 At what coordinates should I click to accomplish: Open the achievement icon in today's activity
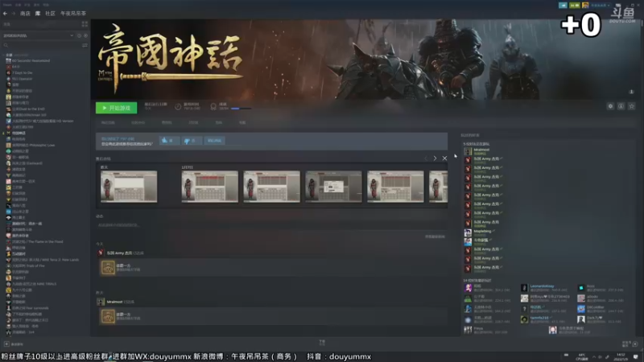click(x=108, y=268)
